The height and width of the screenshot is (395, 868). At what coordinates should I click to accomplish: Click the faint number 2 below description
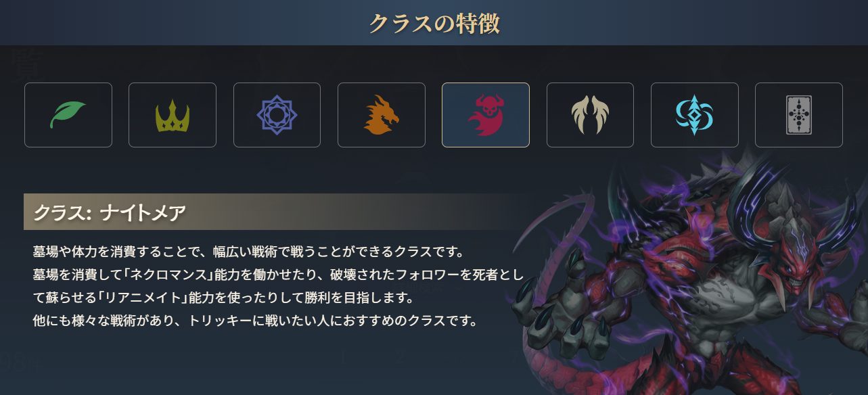point(401,357)
